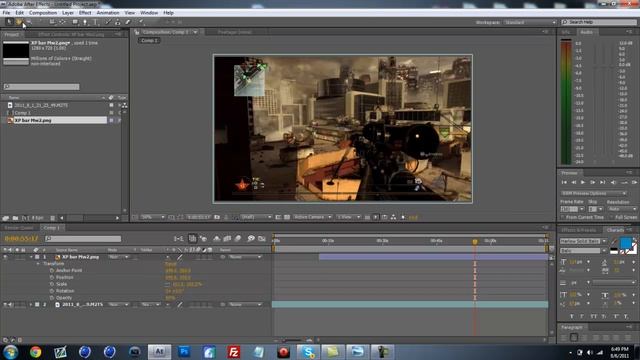
Task: Switch to Effects & Presets tab
Action: (579, 230)
